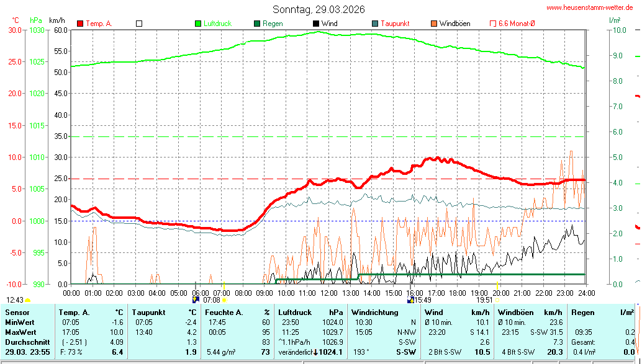
Task: Click the red Temp. A. legend square
Action: [x=80, y=24]
